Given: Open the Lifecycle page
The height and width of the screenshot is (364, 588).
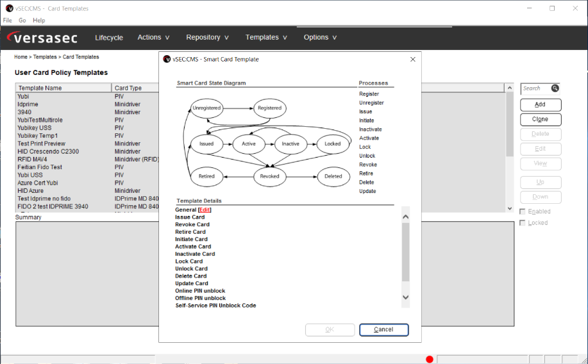Looking at the screenshot, I should (109, 37).
